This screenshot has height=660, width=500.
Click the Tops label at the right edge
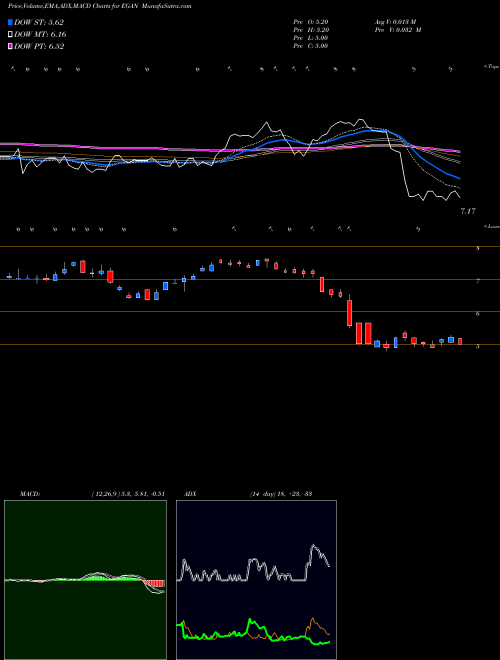491,67
